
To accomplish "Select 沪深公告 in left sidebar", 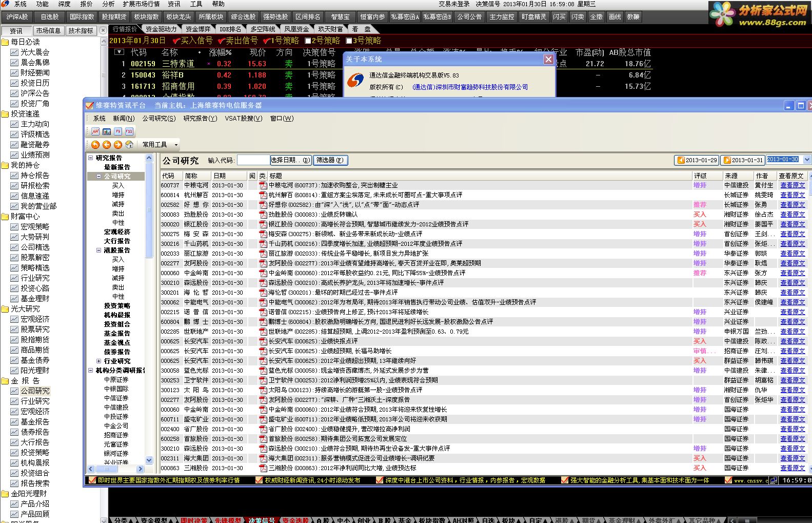I will 35,93.
